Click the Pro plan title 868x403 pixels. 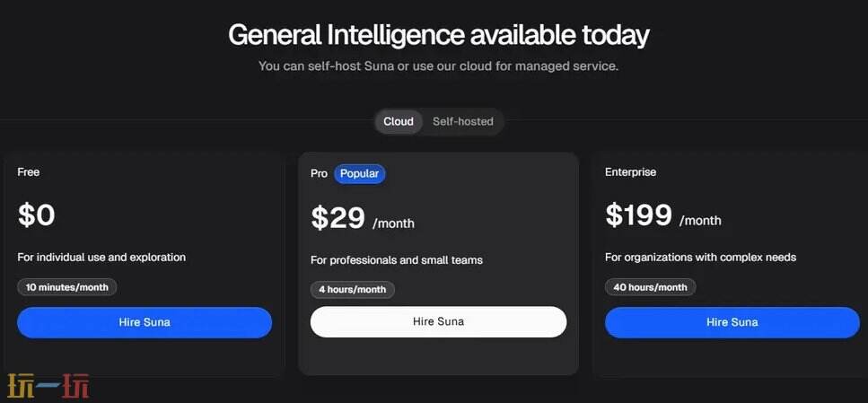point(319,173)
